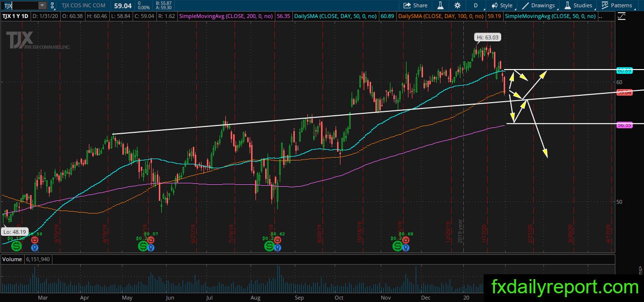Viewport: 644px width, 302px height.
Task: Click the magenta 56.35 price axis tag
Action: click(x=624, y=125)
